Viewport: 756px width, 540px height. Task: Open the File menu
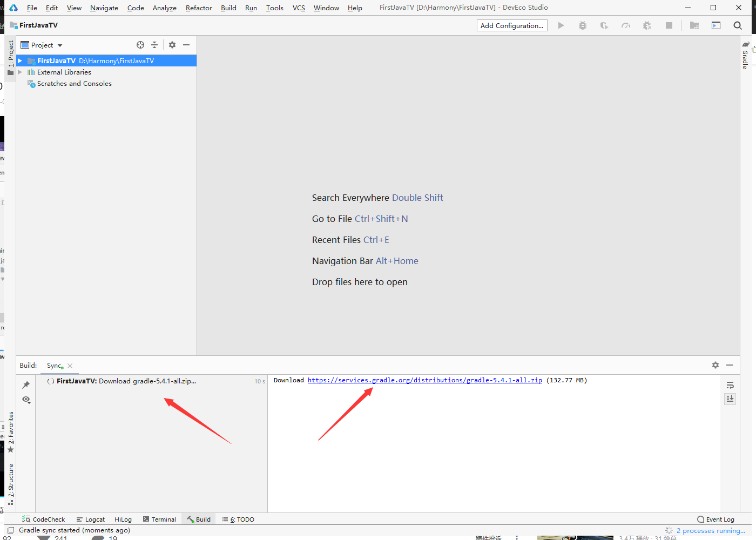pyautogui.click(x=32, y=8)
